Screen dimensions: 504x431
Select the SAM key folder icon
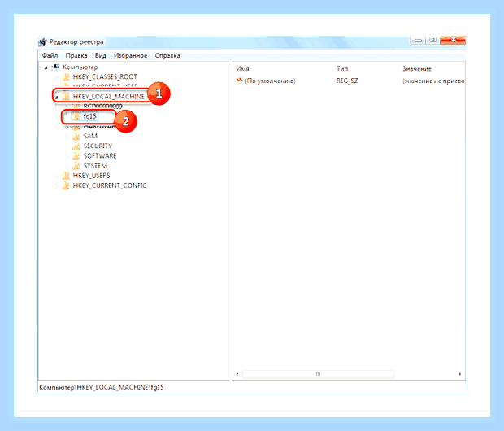point(76,136)
